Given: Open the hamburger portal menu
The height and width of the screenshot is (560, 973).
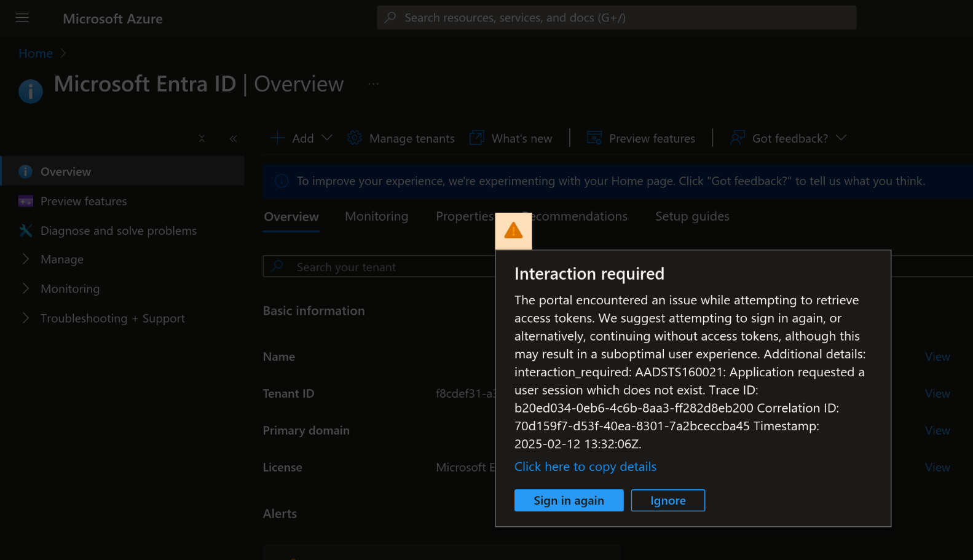Looking at the screenshot, I should tap(22, 18).
